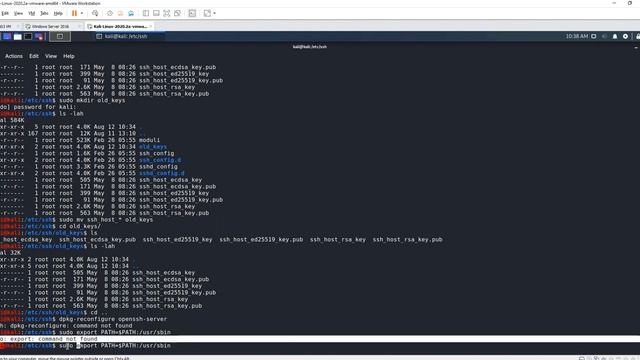Click the moduli file name in listing
640x360 pixels.
(149, 140)
